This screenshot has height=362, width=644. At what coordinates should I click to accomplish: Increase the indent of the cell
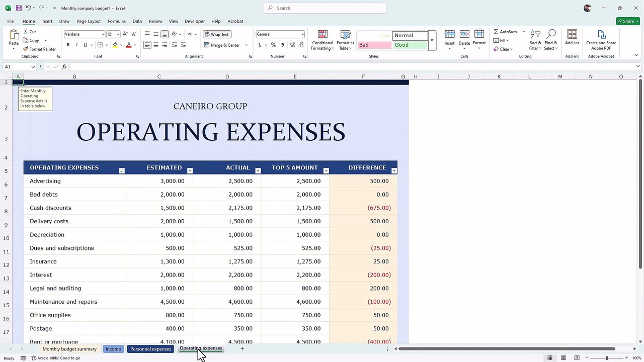183,45
